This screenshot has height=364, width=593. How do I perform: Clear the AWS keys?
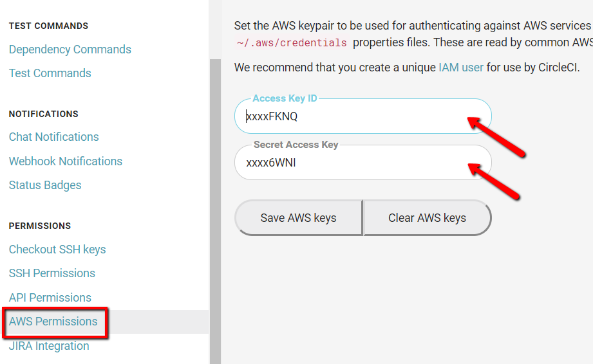coord(427,218)
